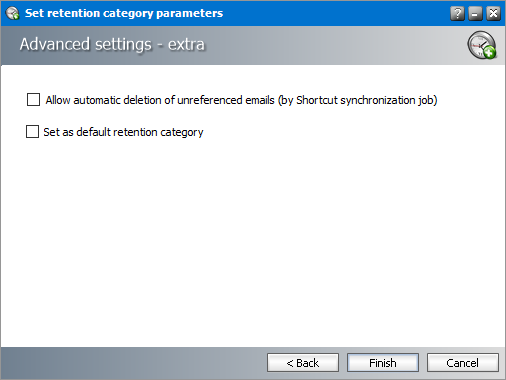
Task: Click the '(by Shortcut synchronization job)' text
Action: pyautogui.click(x=358, y=100)
